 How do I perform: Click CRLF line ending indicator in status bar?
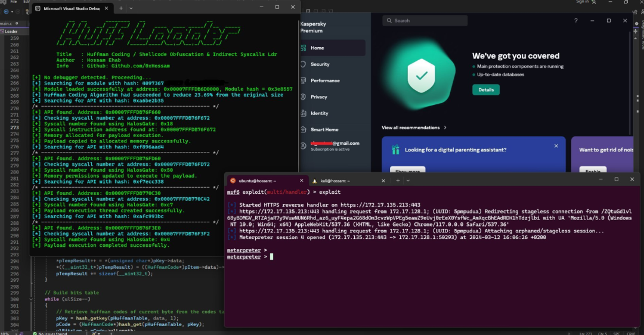click(x=631, y=333)
